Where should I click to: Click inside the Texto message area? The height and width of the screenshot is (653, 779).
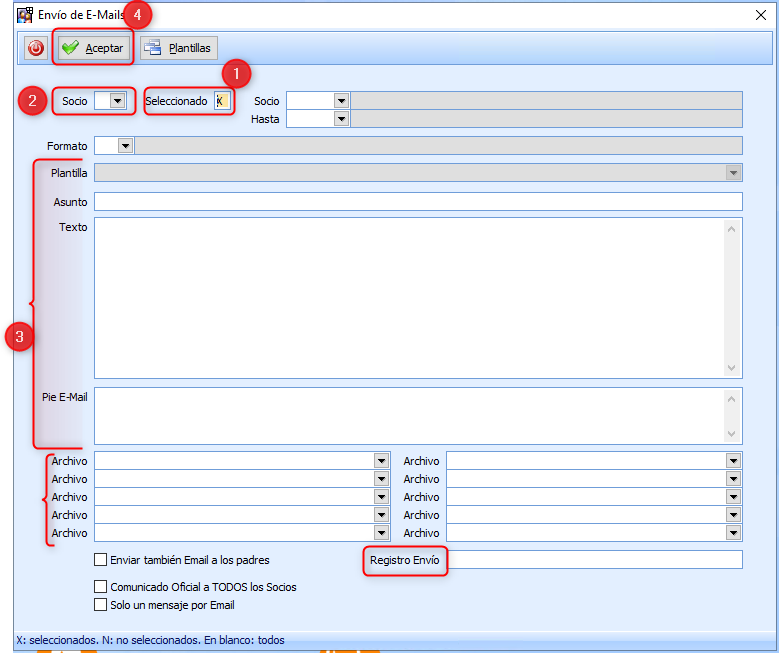coord(410,297)
